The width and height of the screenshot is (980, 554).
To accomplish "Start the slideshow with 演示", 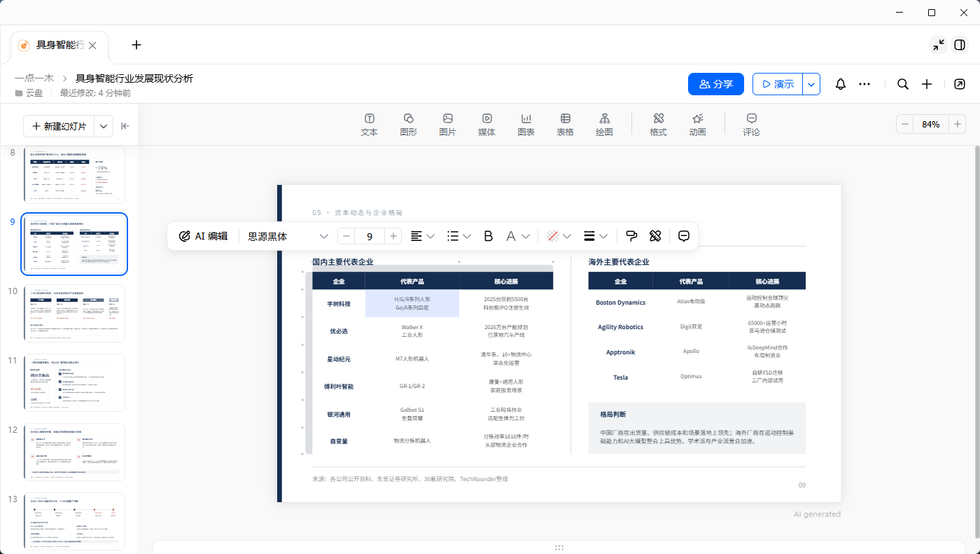I will pyautogui.click(x=778, y=84).
